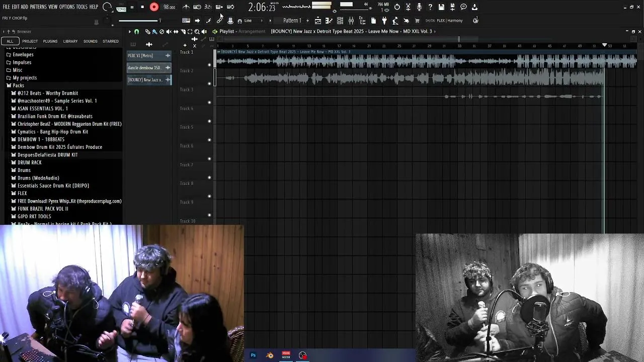Open the FILE menu
644x362 pixels.
(6, 7)
